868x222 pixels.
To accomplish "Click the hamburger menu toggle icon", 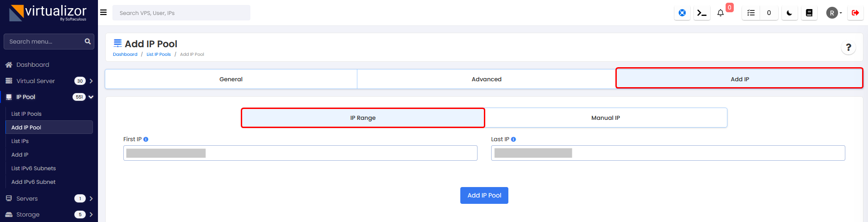I will click(103, 13).
